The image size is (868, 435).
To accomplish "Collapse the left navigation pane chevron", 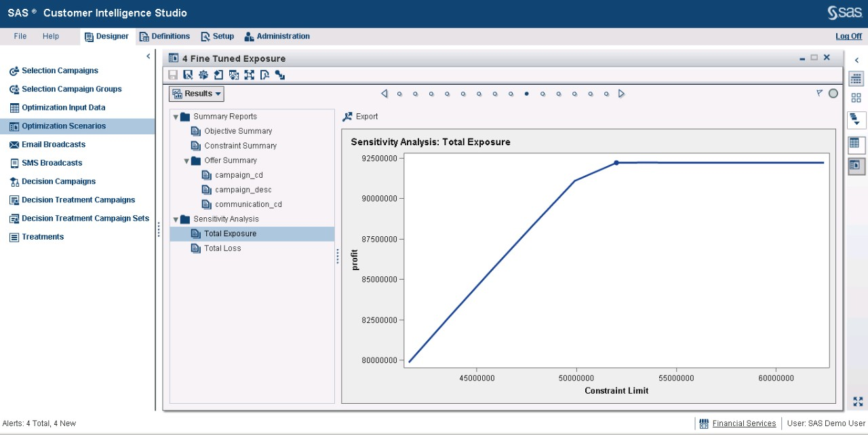I will (149, 56).
